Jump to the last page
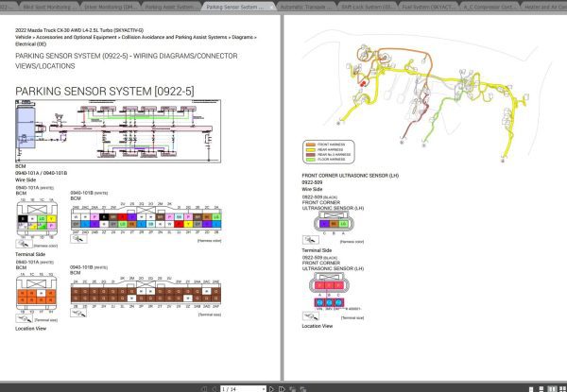Viewport: 567px width, 392px height. pyautogui.click(x=282, y=389)
